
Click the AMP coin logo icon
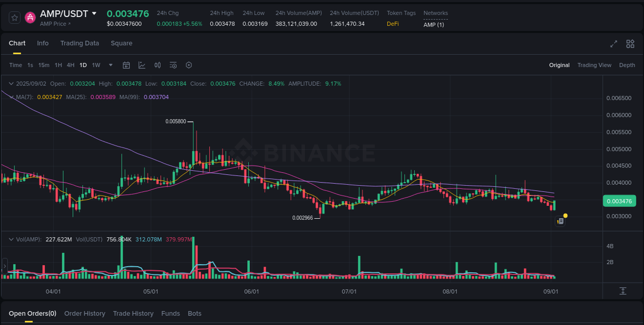(30, 17)
